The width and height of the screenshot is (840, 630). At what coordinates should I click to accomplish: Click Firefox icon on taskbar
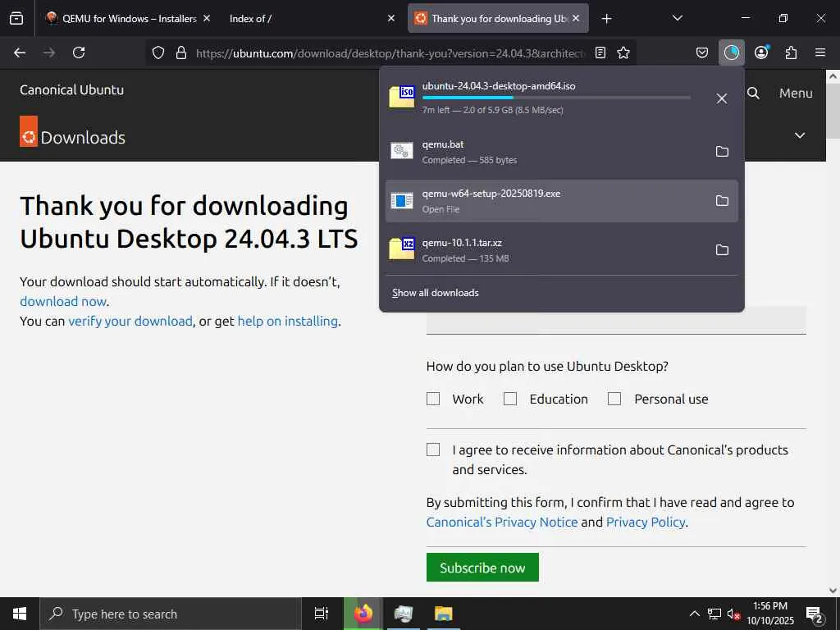363,614
